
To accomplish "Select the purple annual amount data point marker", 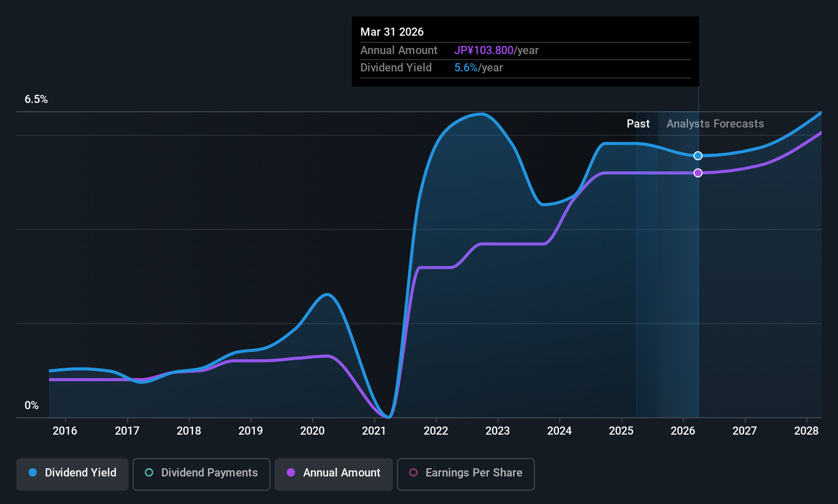I will pyautogui.click(x=698, y=173).
